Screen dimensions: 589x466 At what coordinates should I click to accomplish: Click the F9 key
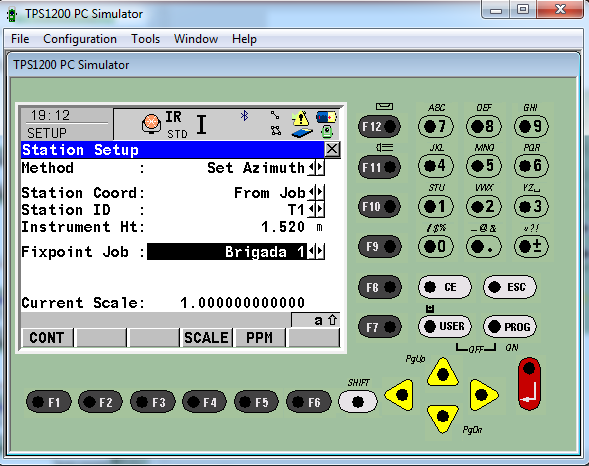380,246
